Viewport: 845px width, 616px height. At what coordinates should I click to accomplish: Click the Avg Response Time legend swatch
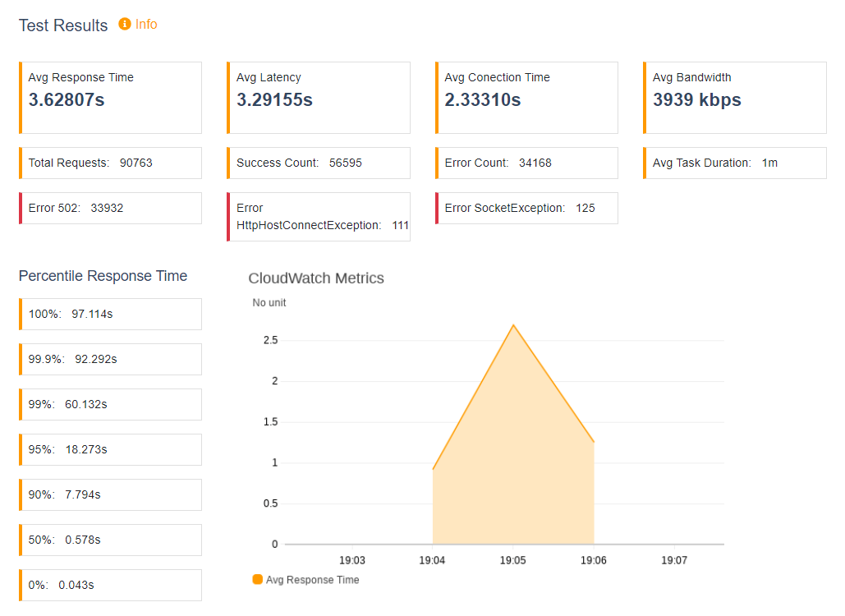(258, 579)
